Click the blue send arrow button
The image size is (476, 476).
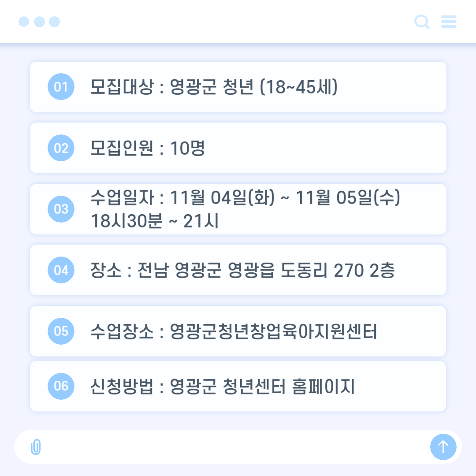(443, 447)
